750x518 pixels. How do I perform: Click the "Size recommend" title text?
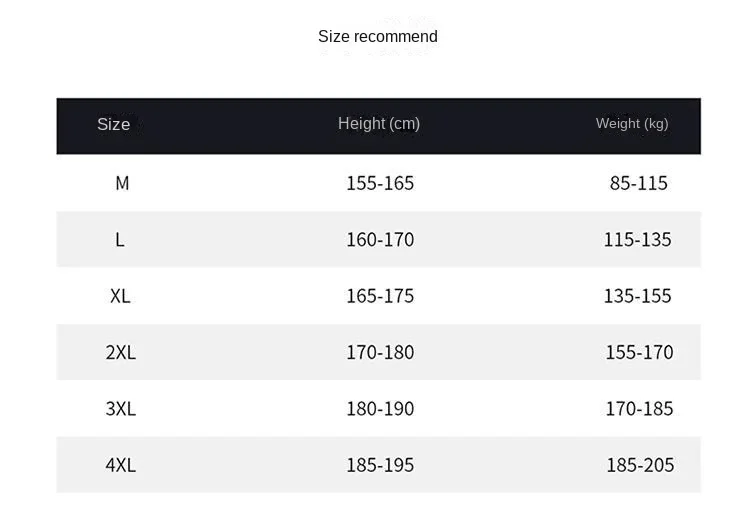coord(377,37)
